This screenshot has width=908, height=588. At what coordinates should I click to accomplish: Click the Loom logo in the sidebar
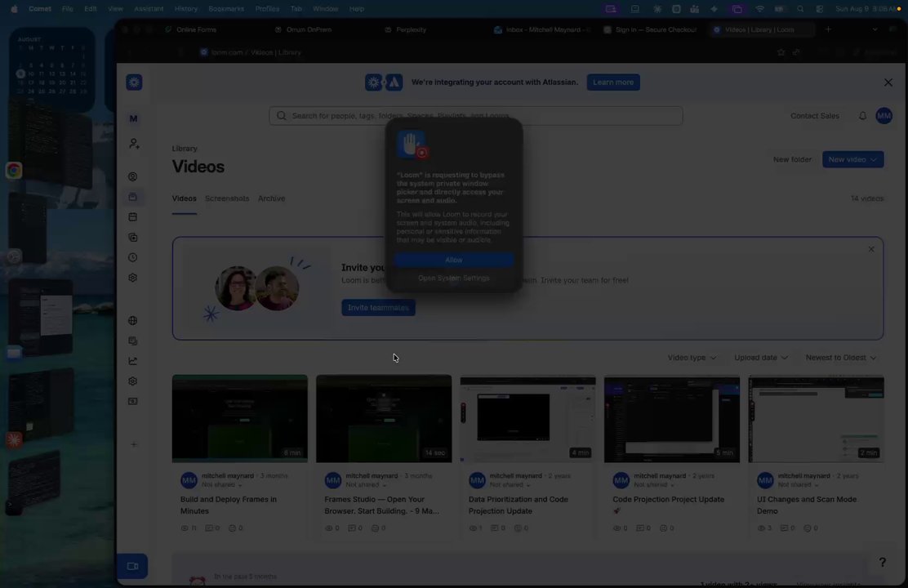(x=134, y=82)
